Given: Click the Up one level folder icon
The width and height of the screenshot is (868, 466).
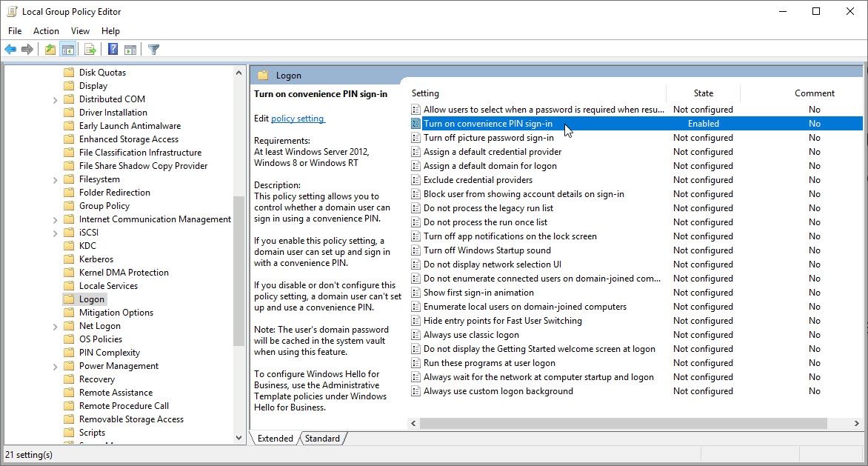Looking at the screenshot, I should click(x=49, y=49).
